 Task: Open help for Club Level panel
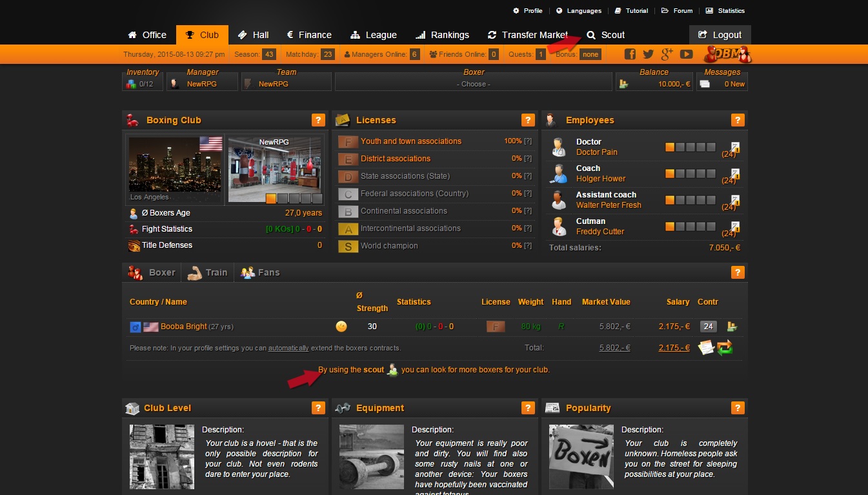click(318, 408)
